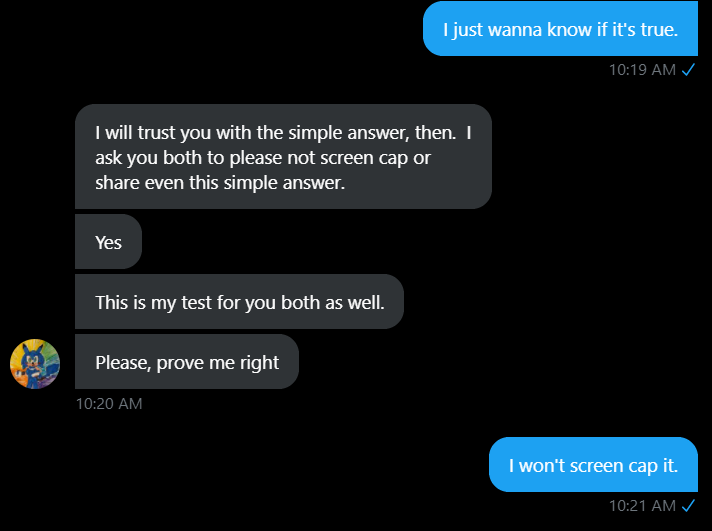The height and width of the screenshot is (531, 712).
Task: Click the line "ask you both to please not screen cap or"
Action: 263,158
